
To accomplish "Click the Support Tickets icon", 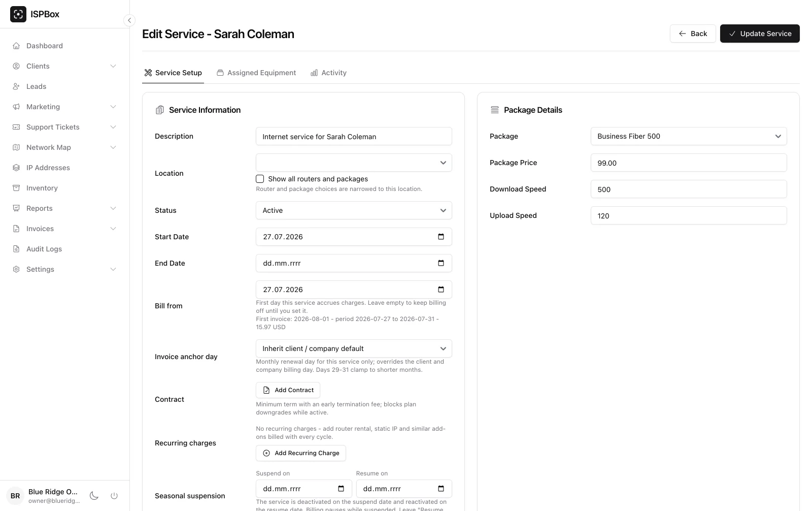I will [16, 127].
